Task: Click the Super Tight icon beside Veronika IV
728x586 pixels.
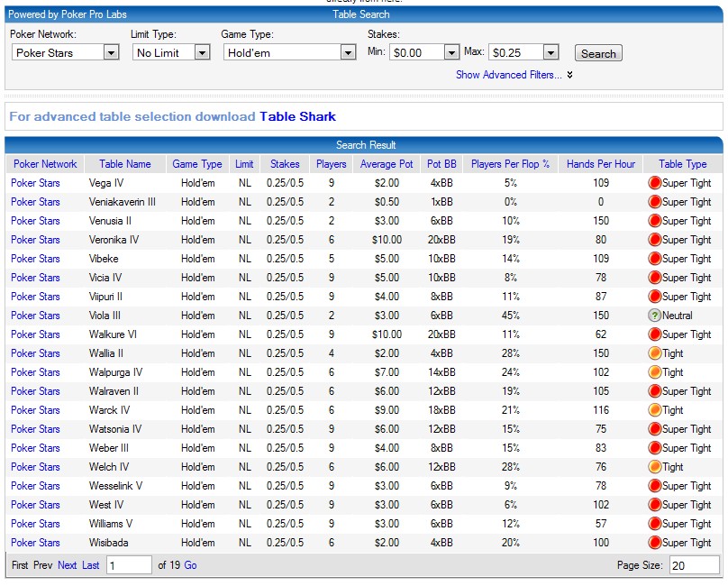Action: click(x=656, y=240)
